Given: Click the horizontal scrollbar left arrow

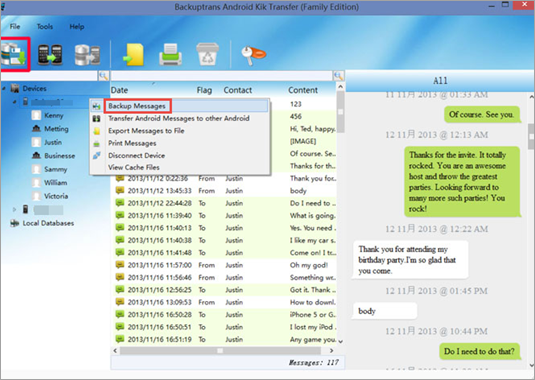Looking at the screenshot, I should (x=115, y=351).
